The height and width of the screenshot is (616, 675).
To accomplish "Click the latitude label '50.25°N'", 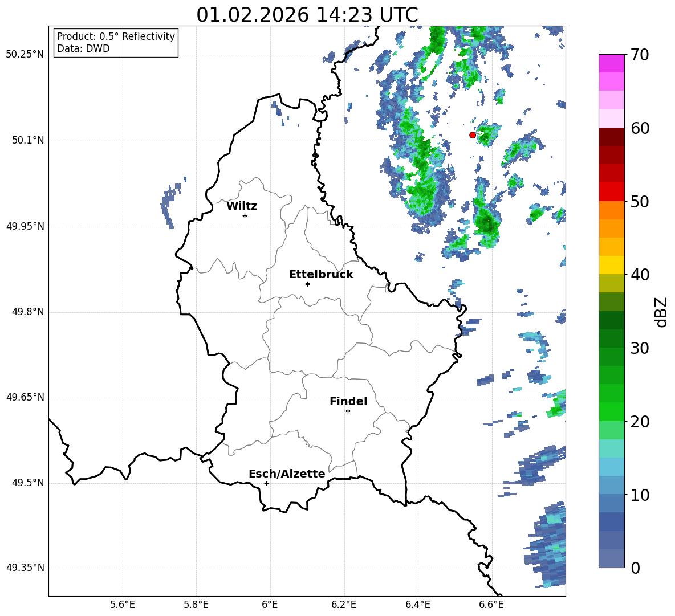I will tap(25, 55).
